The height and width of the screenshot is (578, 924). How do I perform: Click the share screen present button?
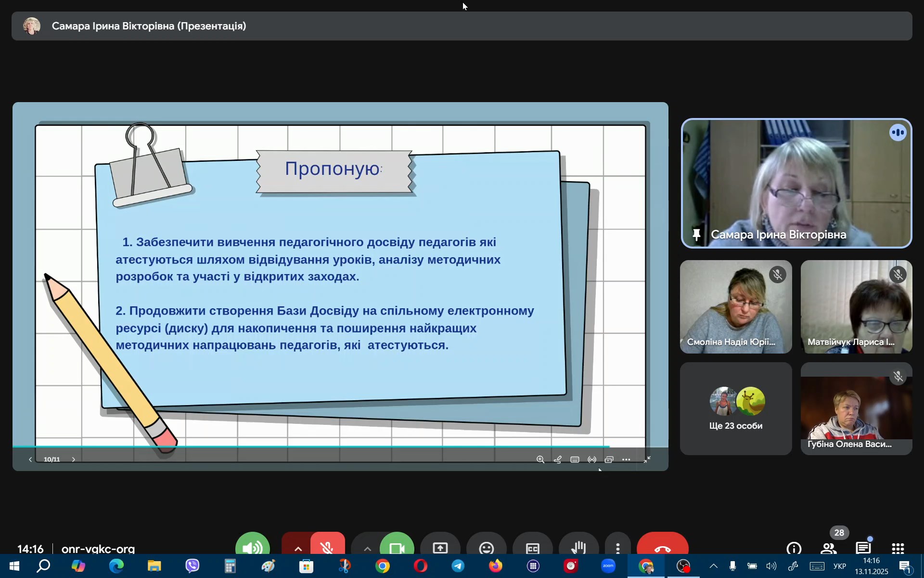[440, 547]
